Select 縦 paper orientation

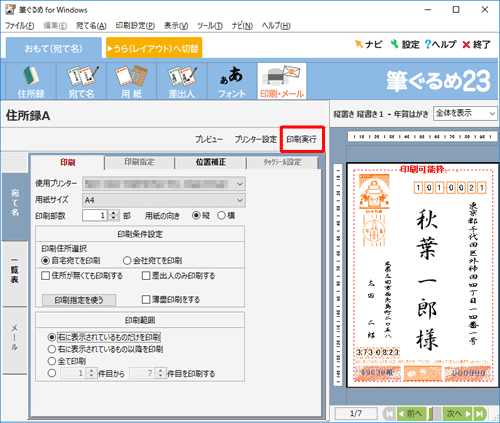[x=201, y=215]
